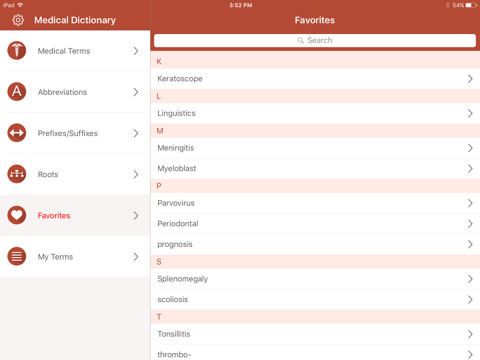480x360 pixels.
Task: Open the Prefixes/Suffixes section
Action: (75, 133)
